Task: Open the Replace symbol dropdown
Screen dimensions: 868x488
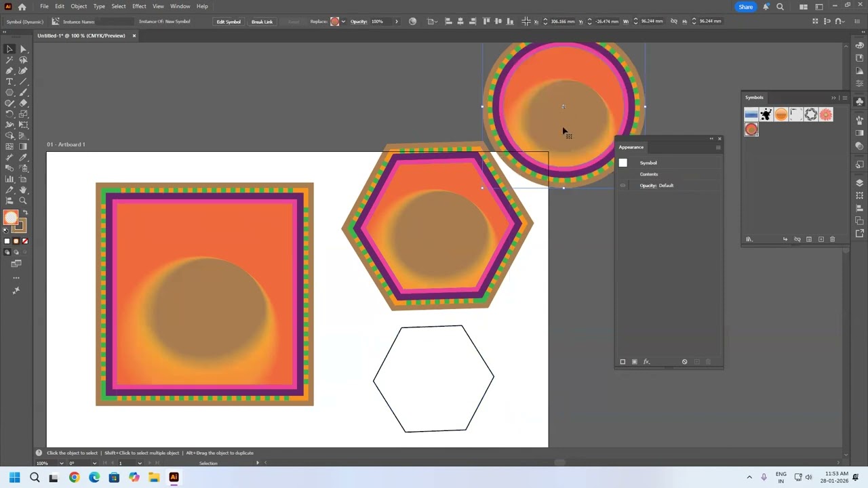Action: (x=343, y=22)
